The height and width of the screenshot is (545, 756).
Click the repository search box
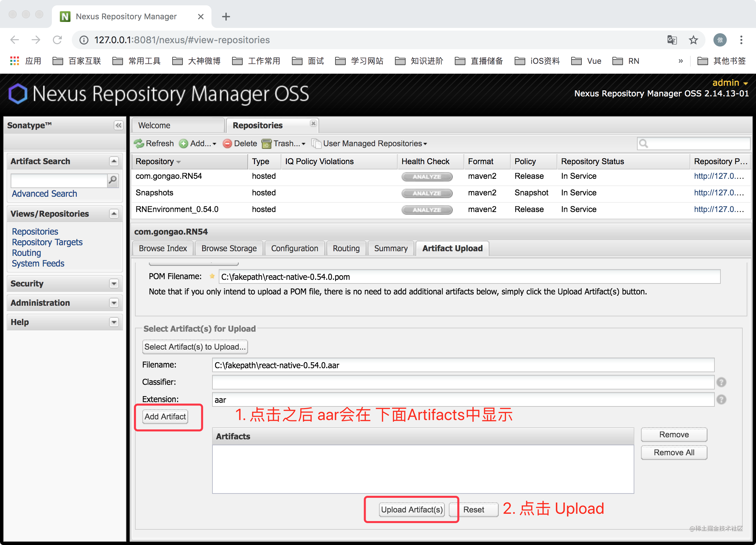click(x=693, y=144)
